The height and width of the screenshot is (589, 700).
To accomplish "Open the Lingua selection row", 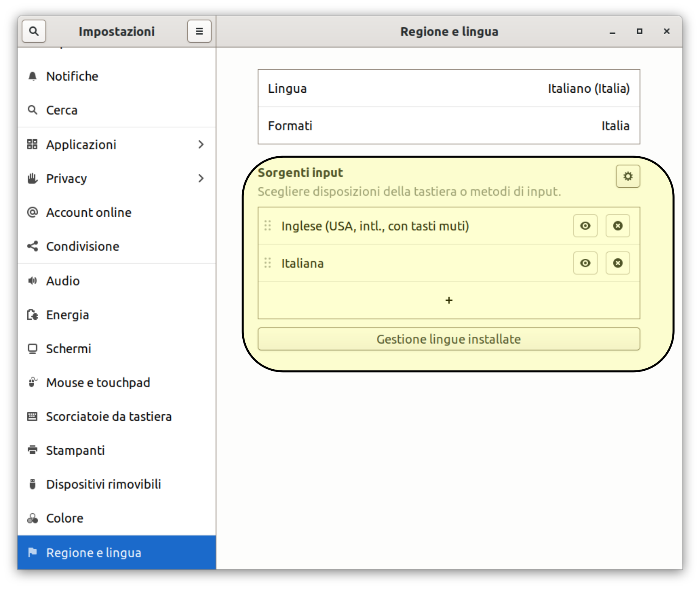I will tap(449, 89).
